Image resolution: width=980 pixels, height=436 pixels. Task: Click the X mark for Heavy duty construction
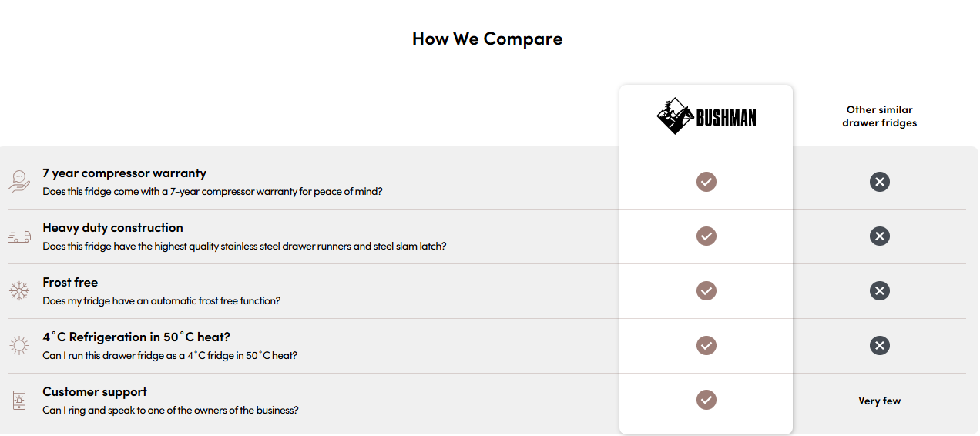880,236
